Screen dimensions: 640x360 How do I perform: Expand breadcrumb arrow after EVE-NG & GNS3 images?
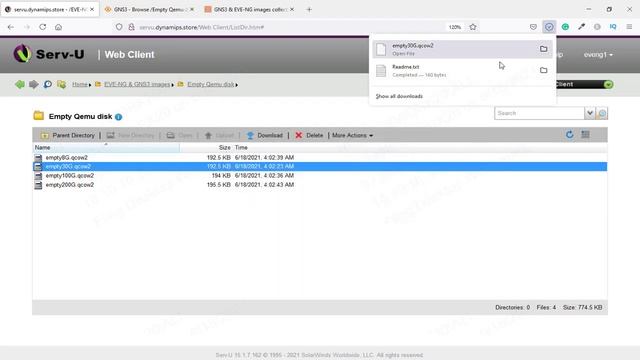point(173,85)
